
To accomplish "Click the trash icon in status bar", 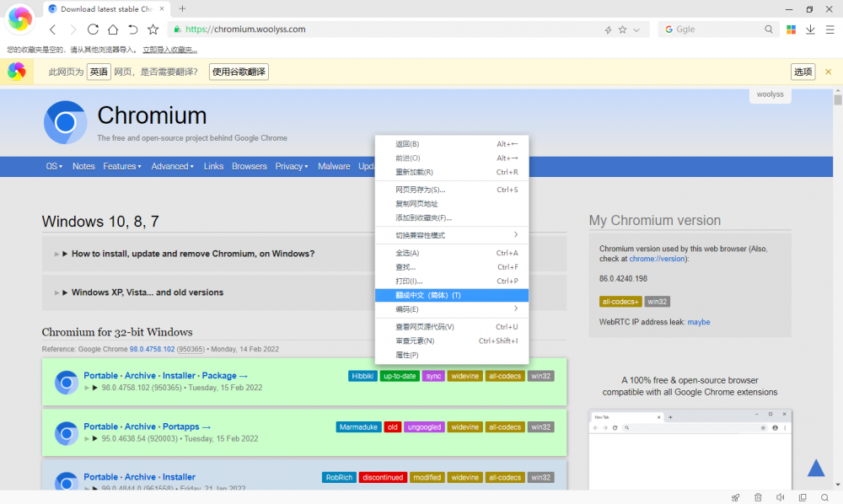I will [x=758, y=497].
